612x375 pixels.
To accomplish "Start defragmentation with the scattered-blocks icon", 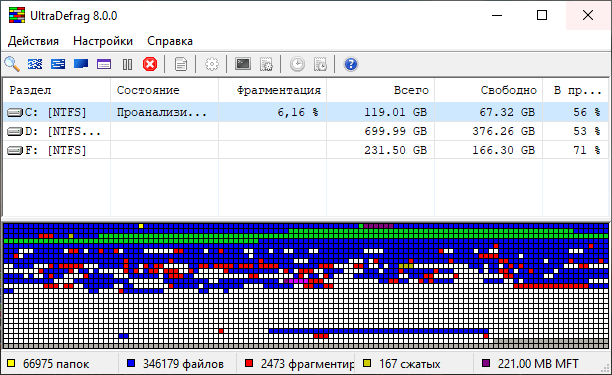I will 35,64.
